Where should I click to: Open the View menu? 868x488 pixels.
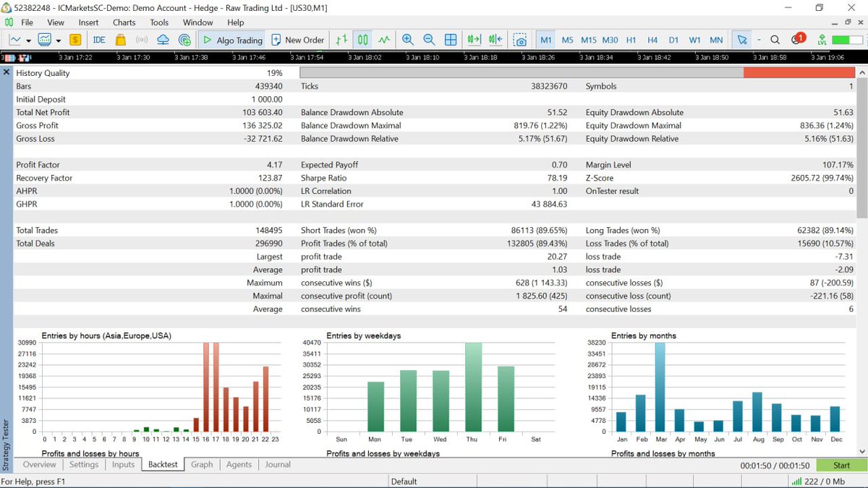[x=56, y=22]
